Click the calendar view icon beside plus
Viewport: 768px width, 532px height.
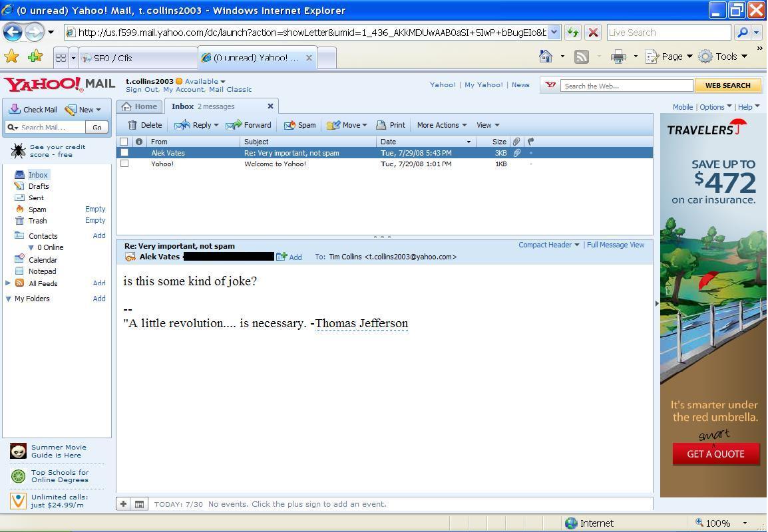pos(139,504)
